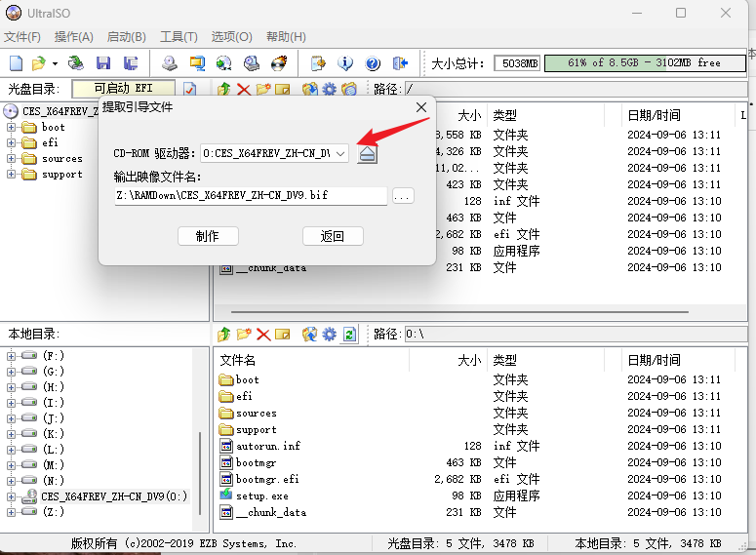756x555 pixels.
Task: Expand the support folder in disc tree
Action: [11, 174]
